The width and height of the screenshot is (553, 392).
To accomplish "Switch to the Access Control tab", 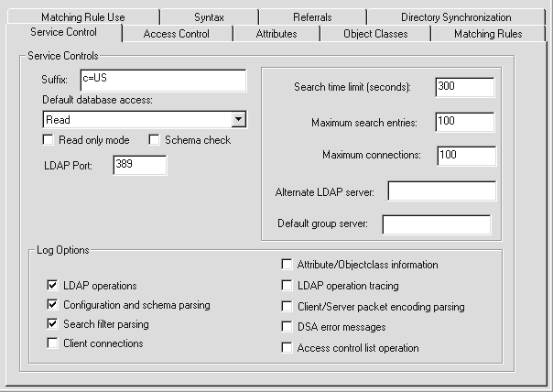I will [x=177, y=34].
